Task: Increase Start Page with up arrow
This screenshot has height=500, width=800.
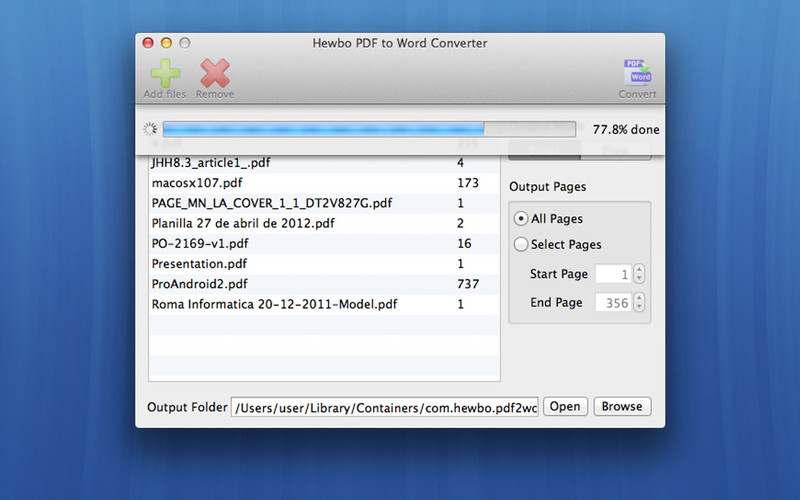Action: point(639,269)
